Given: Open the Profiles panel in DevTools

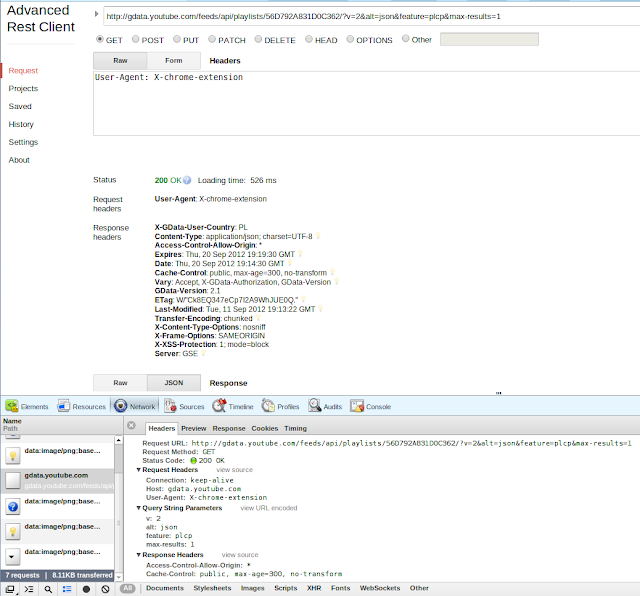Looking at the screenshot, I should [280, 406].
